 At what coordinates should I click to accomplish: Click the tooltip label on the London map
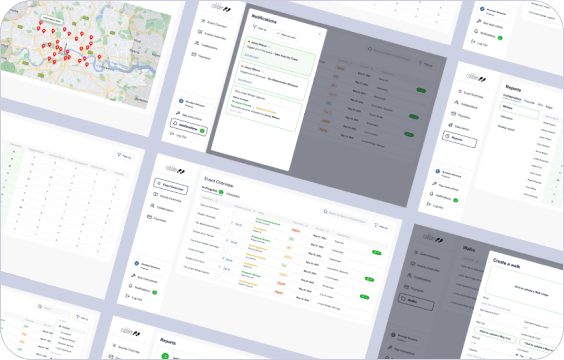51,19
